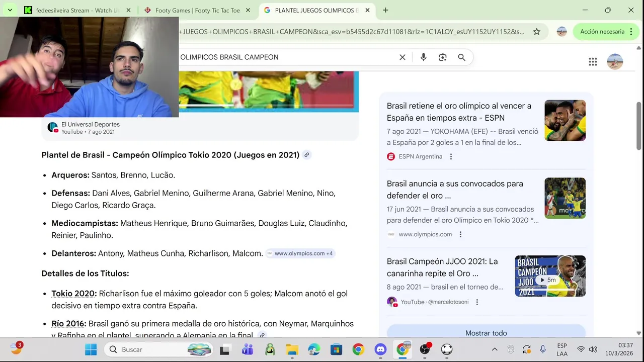Open options for the marcelotosoni YouTube result

click(477, 302)
